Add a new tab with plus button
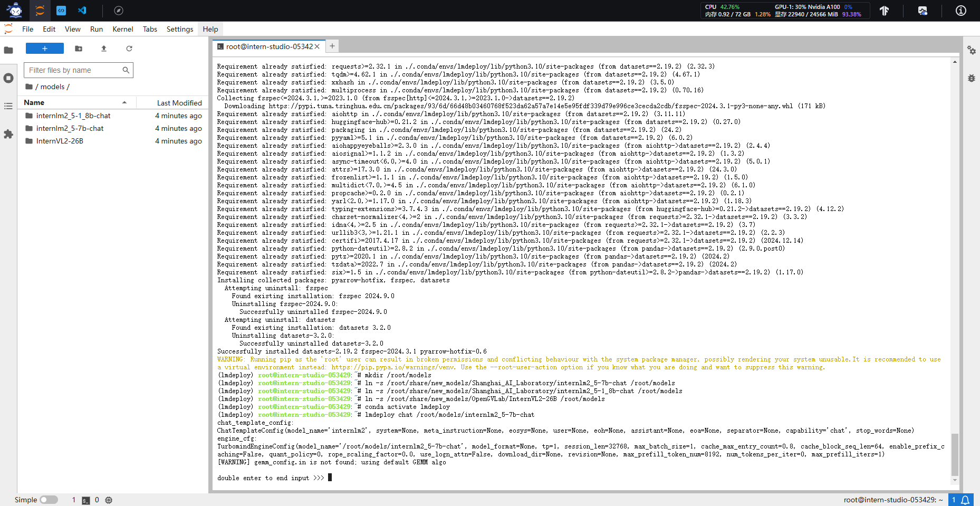 coord(332,46)
